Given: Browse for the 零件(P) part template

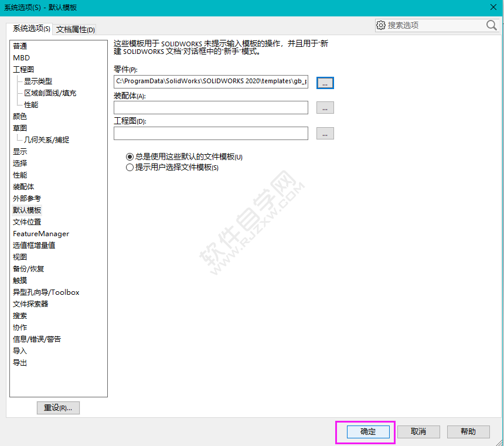Looking at the screenshot, I should (x=325, y=82).
